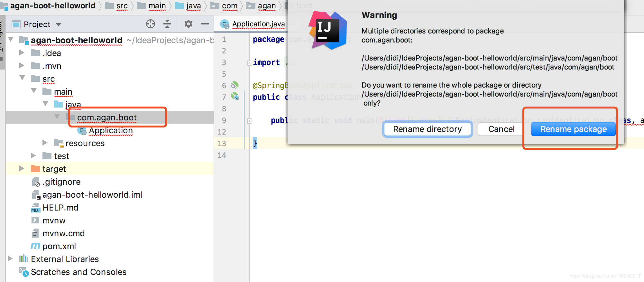This screenshot has height=282, width=644.
Task: Expand the .idea folder
Action: (22, 52)
